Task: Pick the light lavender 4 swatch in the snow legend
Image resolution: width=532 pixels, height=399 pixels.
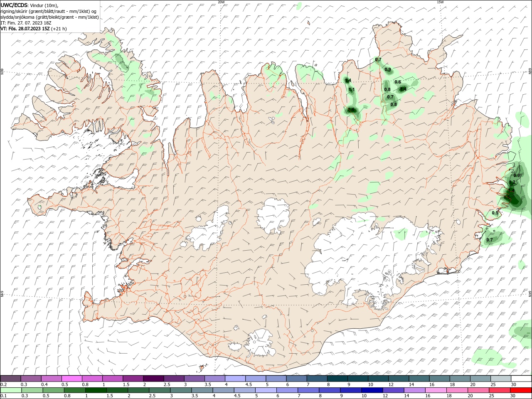Action: point(235,379)
